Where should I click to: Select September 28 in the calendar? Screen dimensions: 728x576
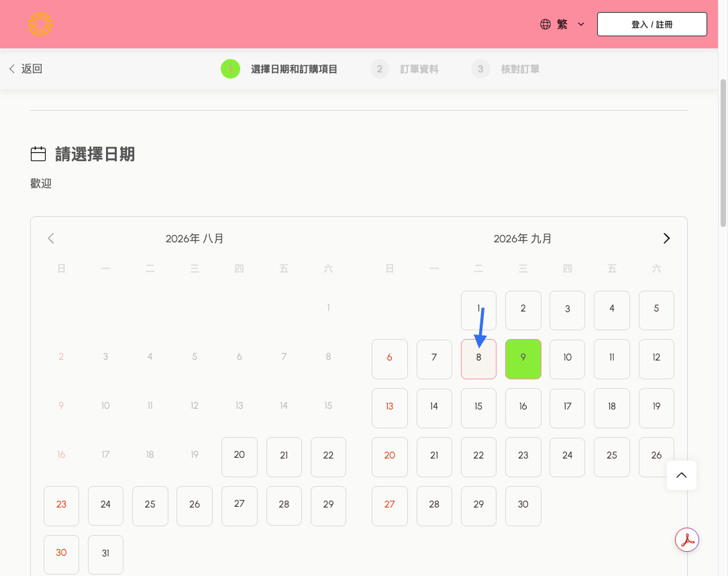(434, 506)
